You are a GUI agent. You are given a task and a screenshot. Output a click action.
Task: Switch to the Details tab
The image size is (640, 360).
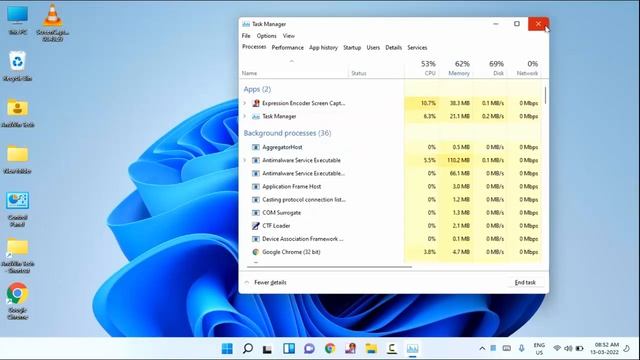(x=393, y=48)
